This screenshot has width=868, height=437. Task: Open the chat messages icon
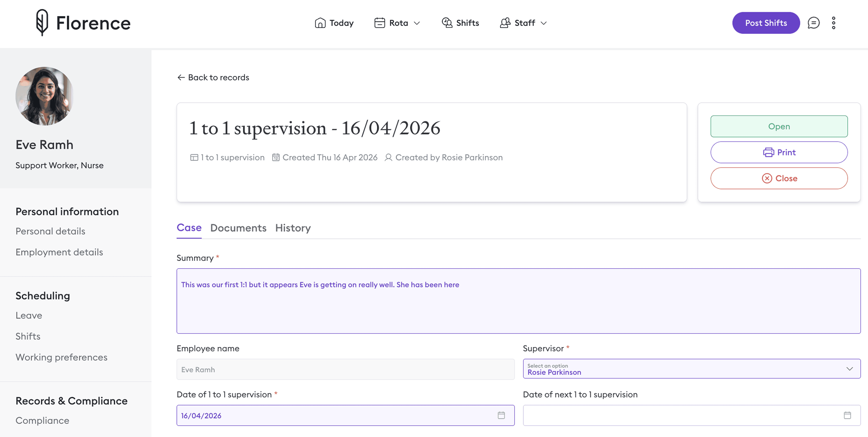813,23
